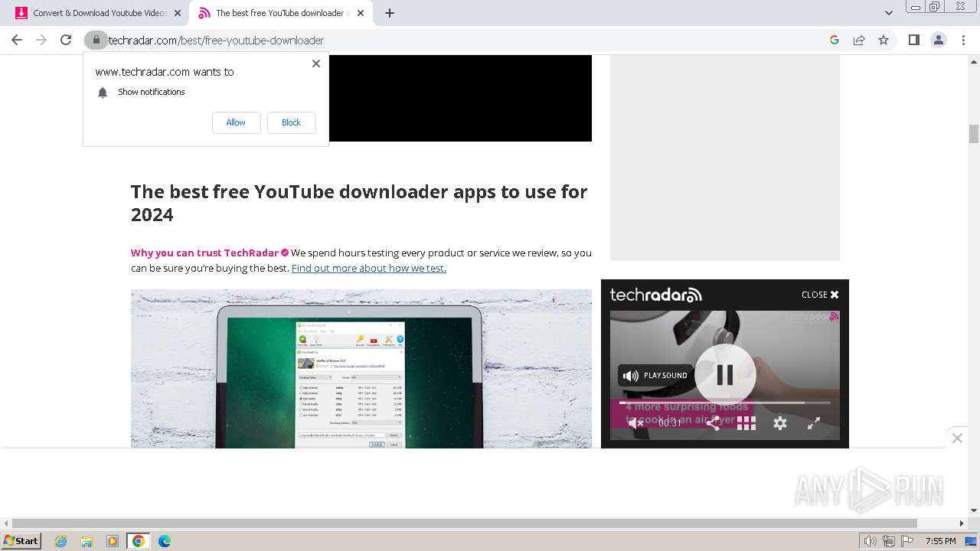Select The best free YouTube downloader tab

(279, 13)
